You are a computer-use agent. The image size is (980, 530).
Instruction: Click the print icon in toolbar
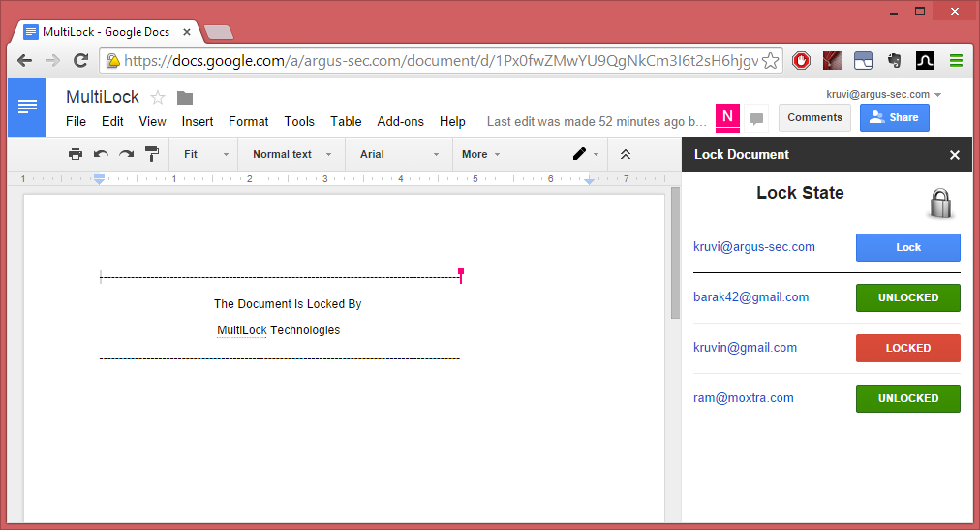point(76,154)
